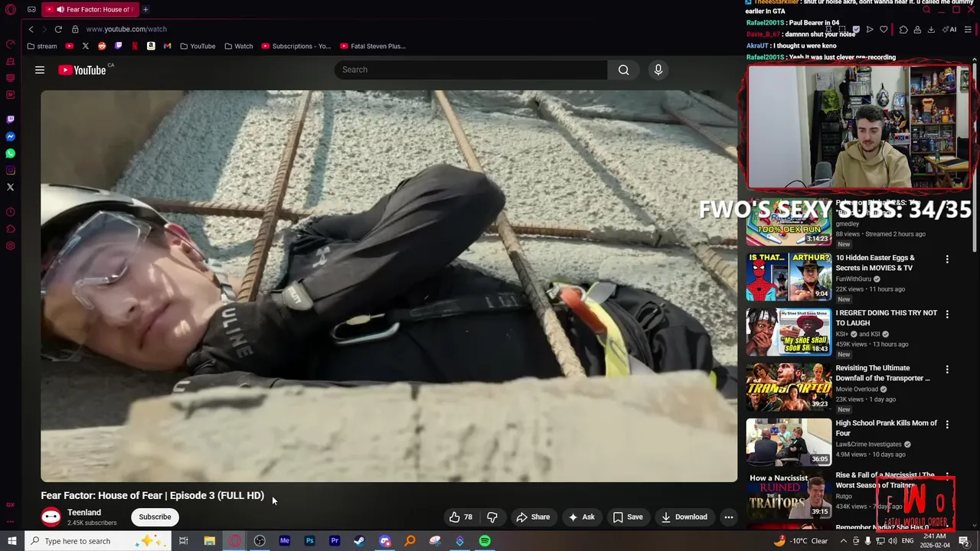Open Twitch in the Opera sidebar
This screenshot has width=980, height=551.
point(10,119)
